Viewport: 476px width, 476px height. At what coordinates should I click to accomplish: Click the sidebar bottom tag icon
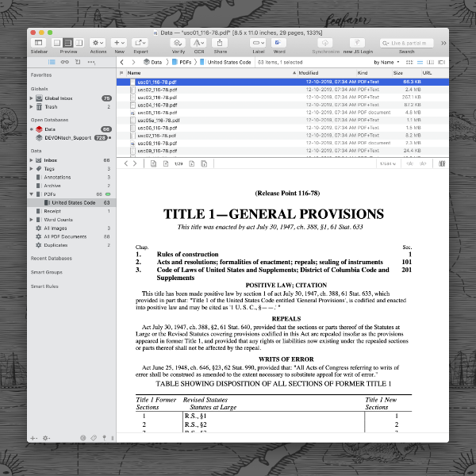click(x=94, y=438)
